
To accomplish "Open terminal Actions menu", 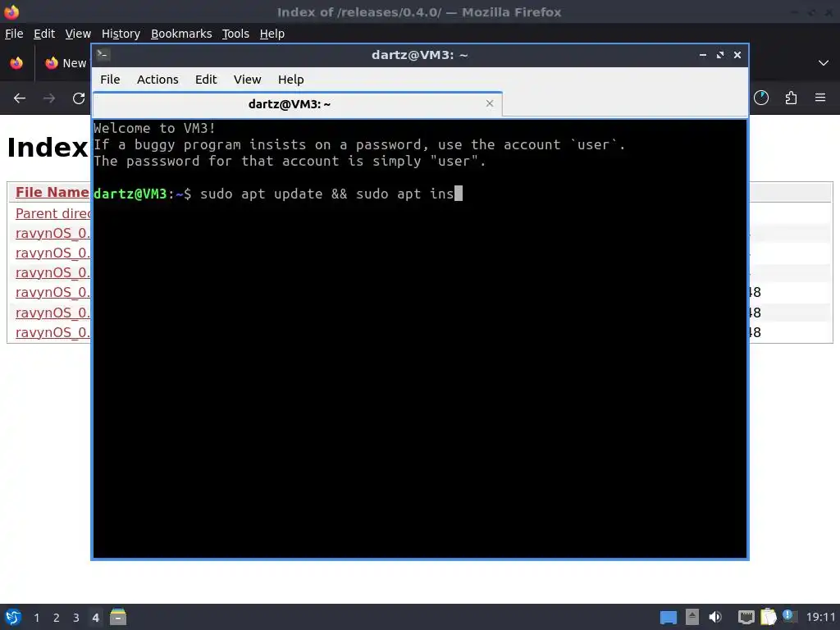I will (157, 80).
